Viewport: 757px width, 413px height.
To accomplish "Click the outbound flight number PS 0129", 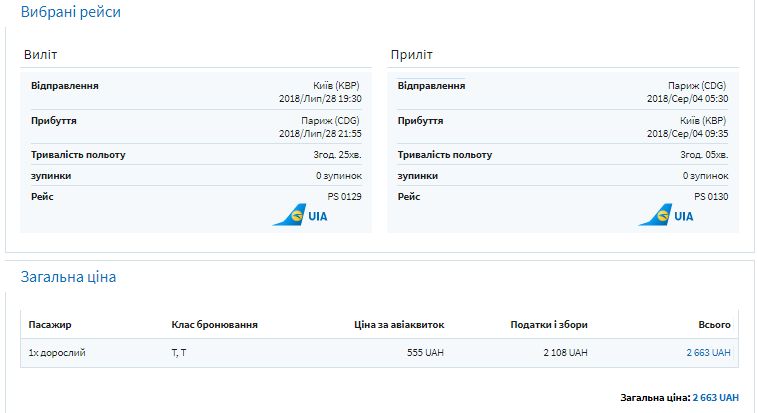I will [344, 196].
